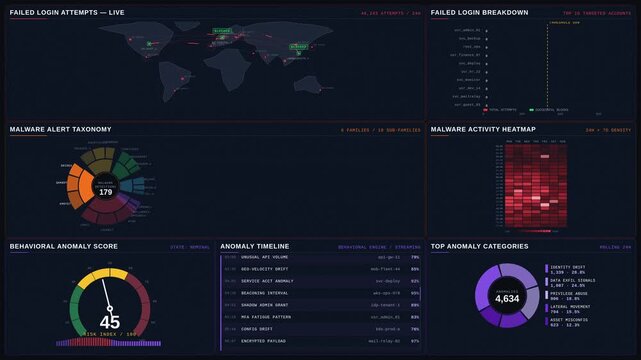Click the Rolling 24h label in categories panel

pyautogui.click(x=615, y=247)
